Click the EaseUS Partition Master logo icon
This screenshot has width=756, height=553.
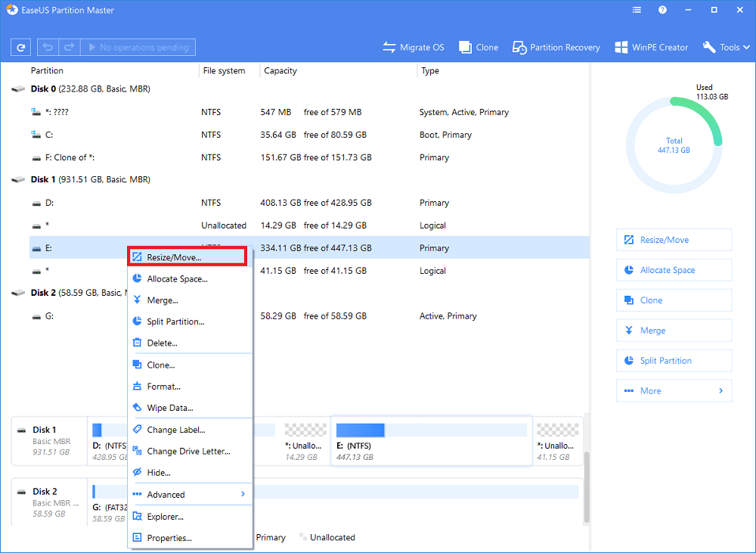pos(12,10)
